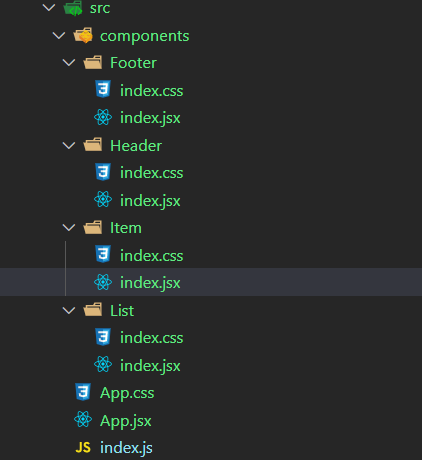Click the React icon of App.jsx
The width and height of the screenshot is (422, 460).
[x=83, y=419]
